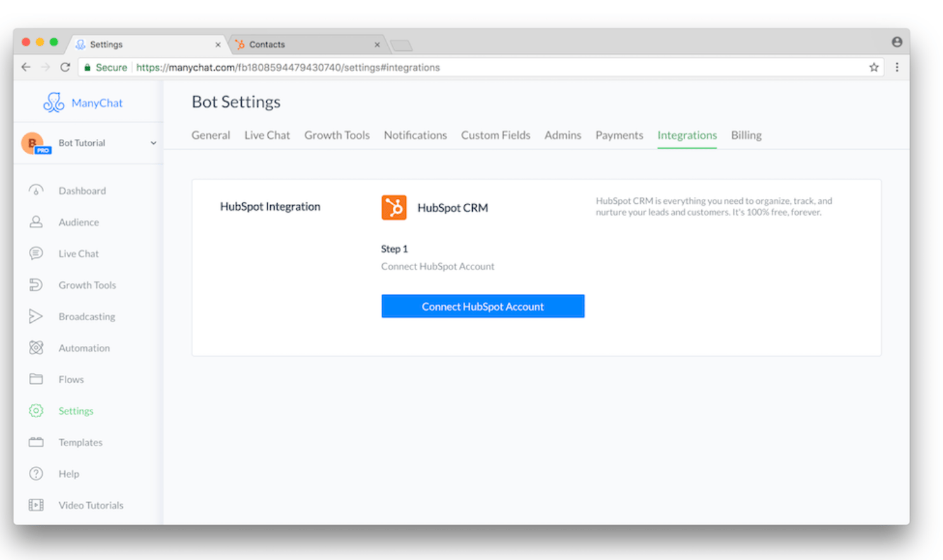Open the Settings gear icon in sidebar
Screen dimensions: 943x560
36,410
